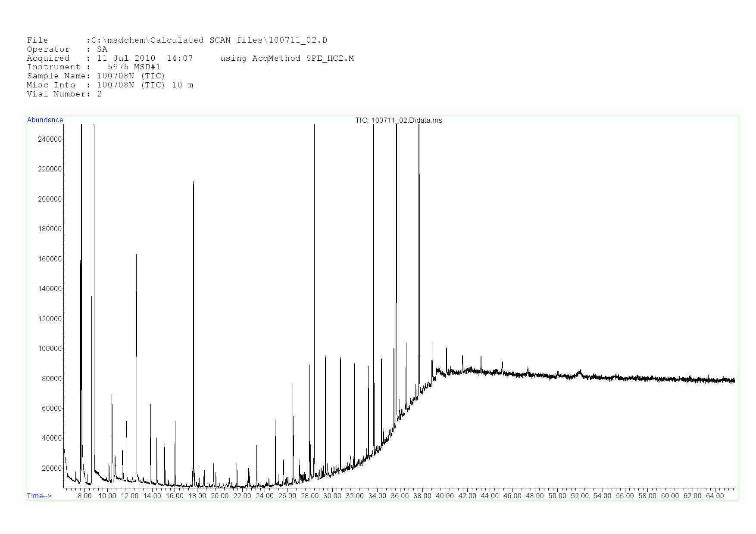The height and width of the screenshot is (534, 756).
Task: Click the Abundance axis label
Action: click(x=45, y=120)
